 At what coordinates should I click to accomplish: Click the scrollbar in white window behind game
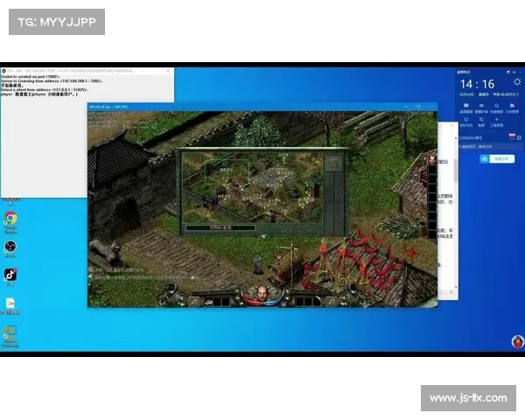pos(455,171)
